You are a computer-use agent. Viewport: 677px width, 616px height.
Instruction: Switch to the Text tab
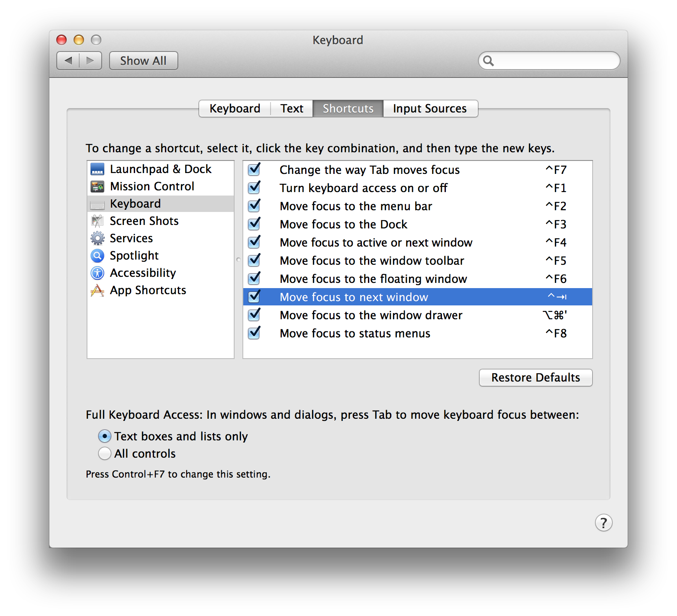292,109
